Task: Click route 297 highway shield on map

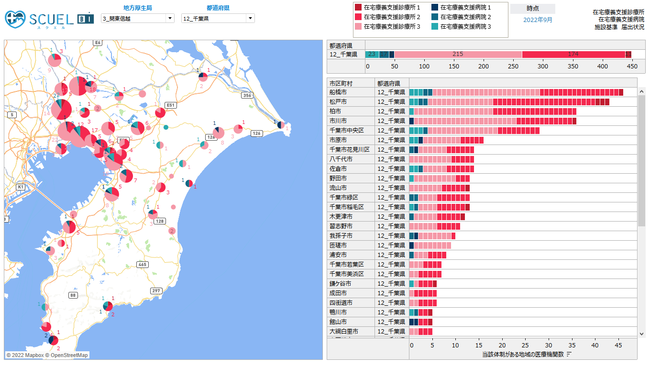Action: click(x=156, y=291)
